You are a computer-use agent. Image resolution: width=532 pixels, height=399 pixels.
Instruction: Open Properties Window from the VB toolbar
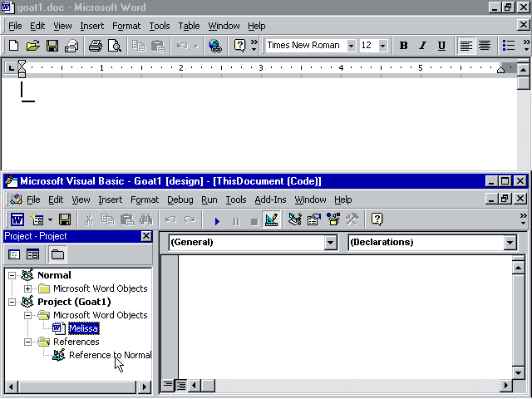coord(314,219)
